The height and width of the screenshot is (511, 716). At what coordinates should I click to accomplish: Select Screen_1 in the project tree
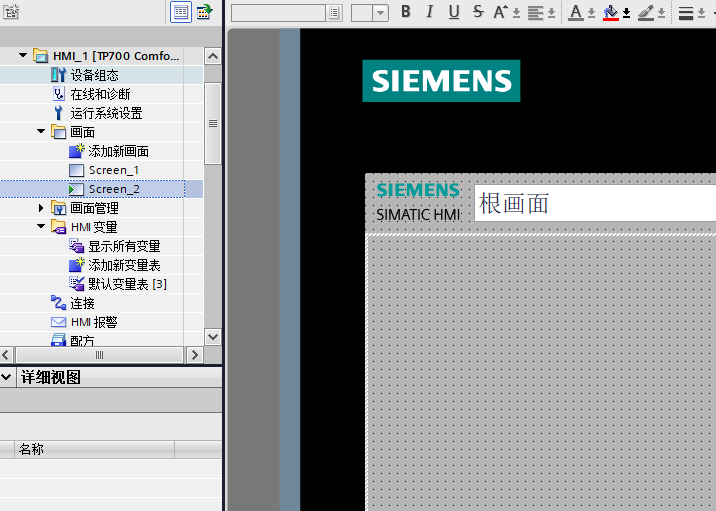pos(113,170)
